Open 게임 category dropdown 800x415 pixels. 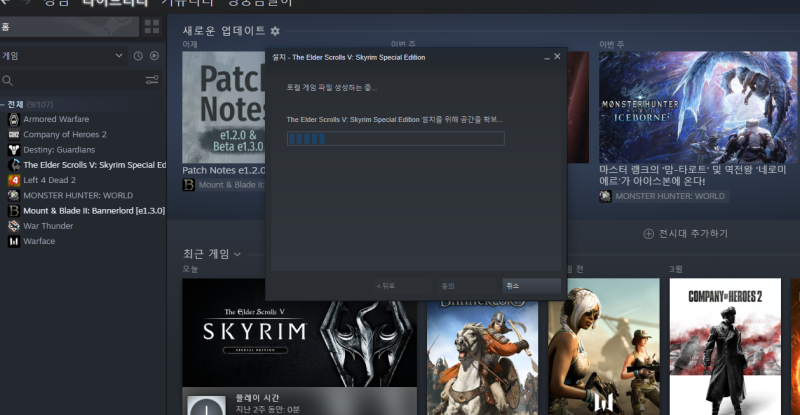(62, 56)
